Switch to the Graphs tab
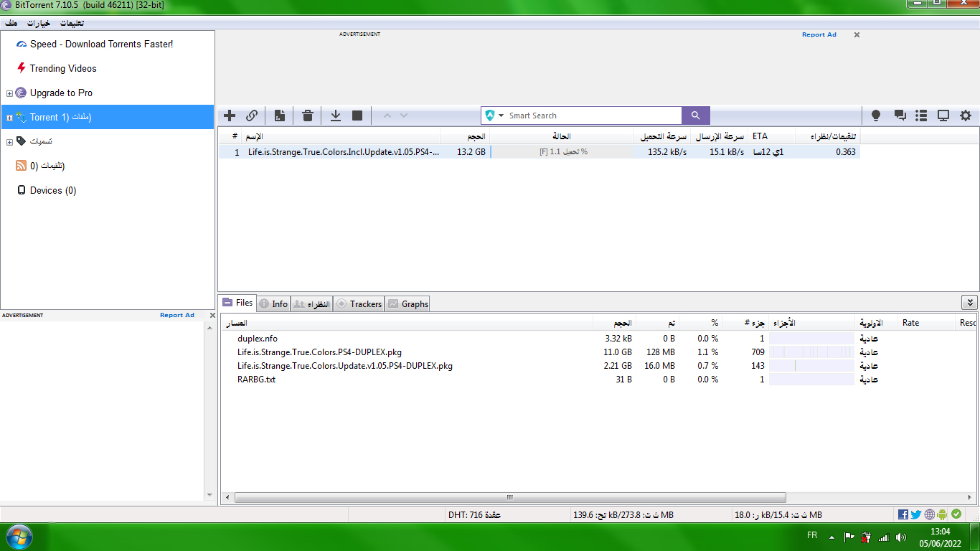This screenshot has height=551, width=980. click(x=408, y=304)
